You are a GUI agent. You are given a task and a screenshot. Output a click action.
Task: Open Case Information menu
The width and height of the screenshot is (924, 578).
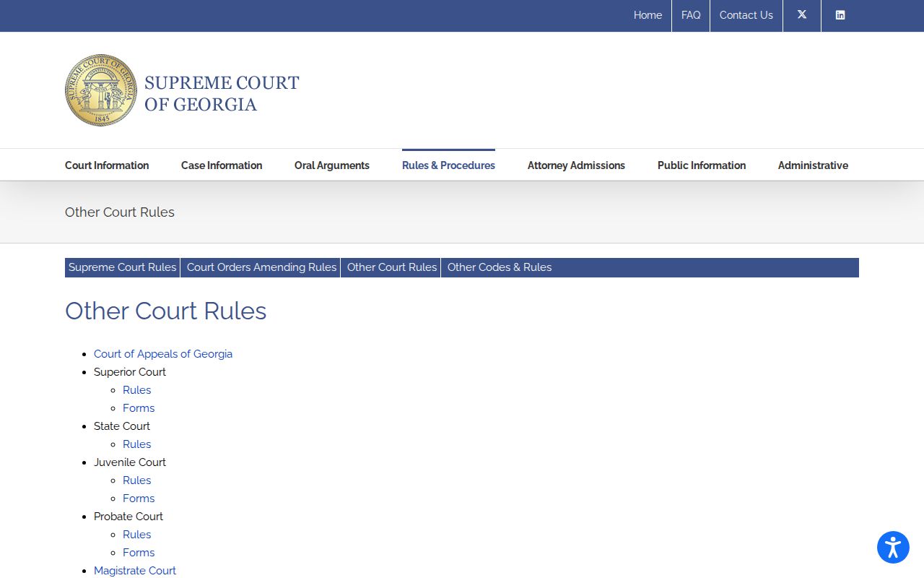(x=222, y=165)
